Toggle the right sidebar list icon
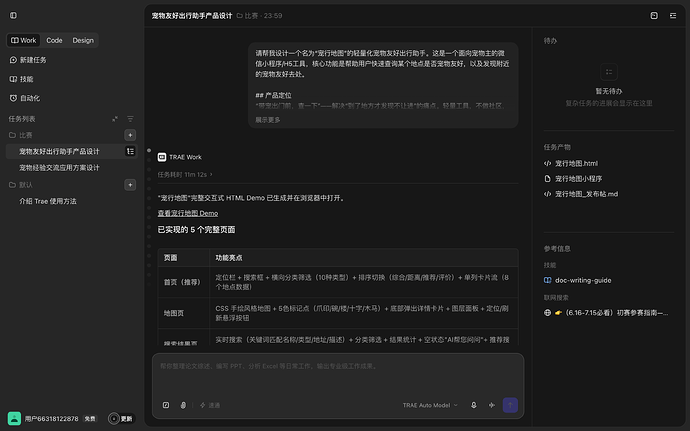The height and width of the screenshot is (431, 690). tap(673, 15)
